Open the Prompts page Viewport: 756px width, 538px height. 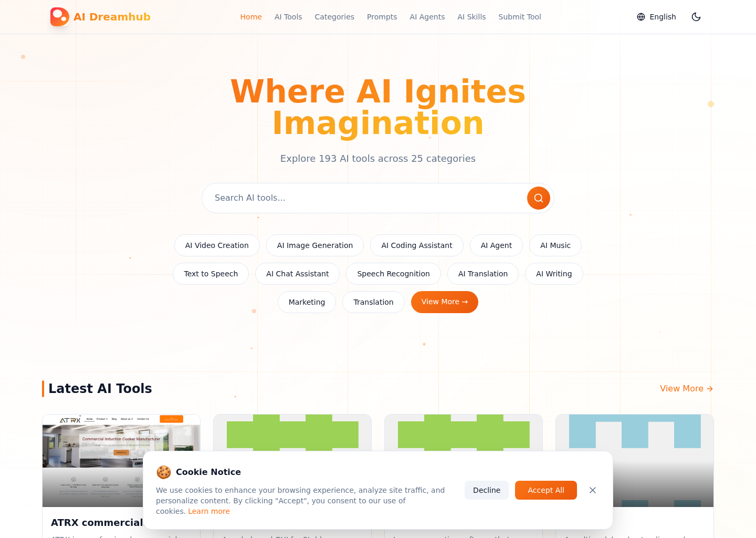pyautogui.click(x=382, y=17)
